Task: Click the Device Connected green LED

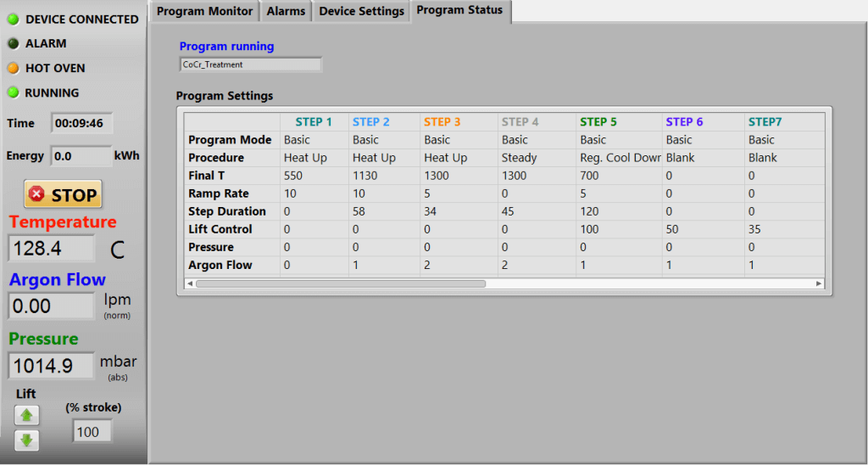Action: 14,19
